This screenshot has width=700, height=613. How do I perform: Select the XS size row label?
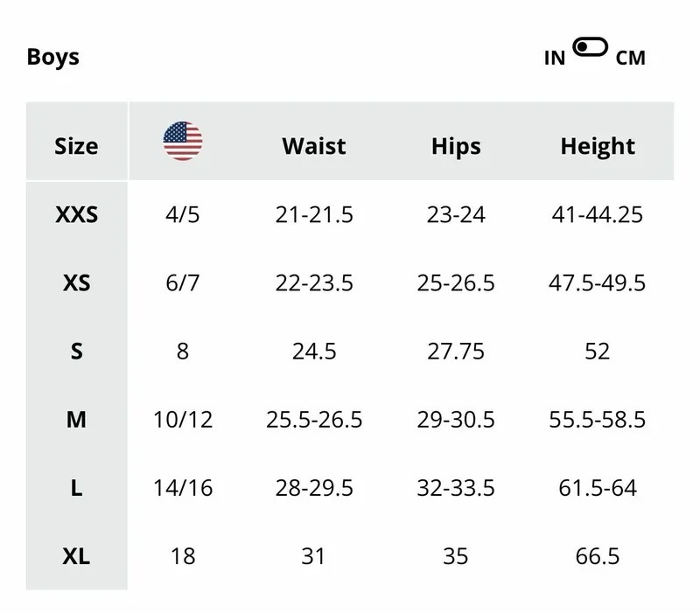[76, 282]
